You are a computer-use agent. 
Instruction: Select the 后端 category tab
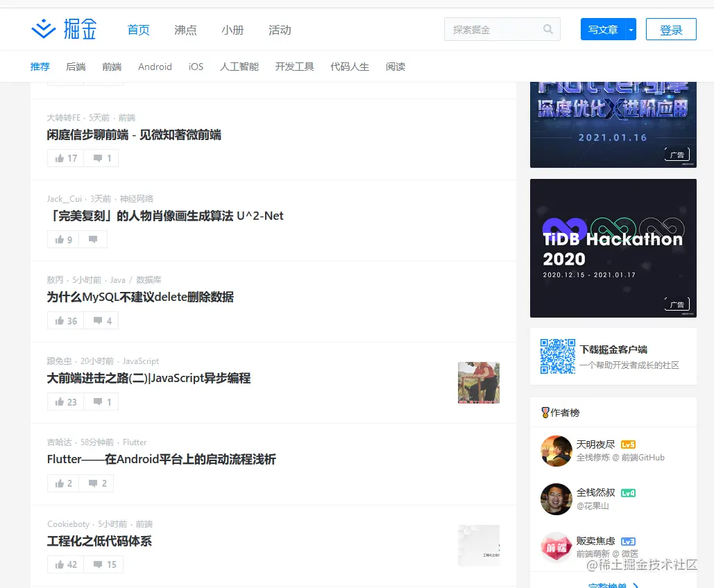tap(76, 67)
